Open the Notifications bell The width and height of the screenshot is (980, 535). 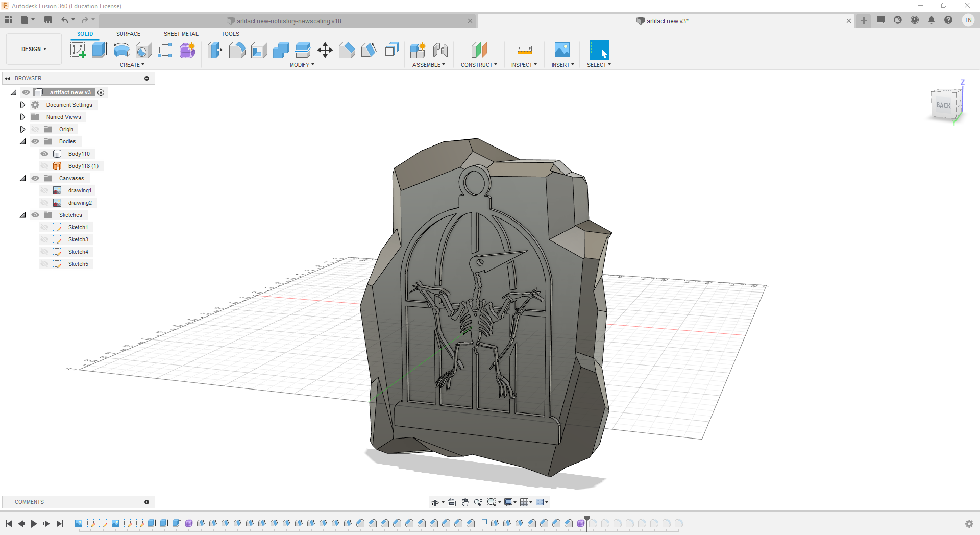pyautogui.click(x=932, y=20)
